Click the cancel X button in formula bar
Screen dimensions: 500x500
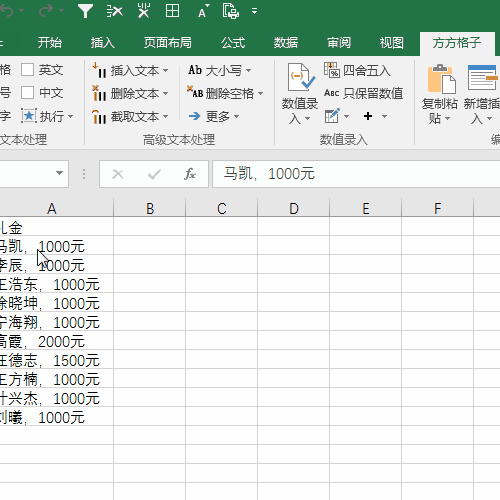118,174
